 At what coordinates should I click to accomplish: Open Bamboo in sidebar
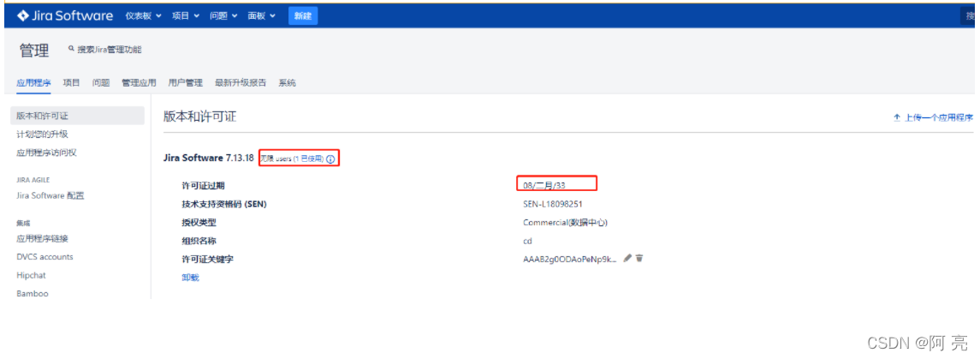pos(33,293)
